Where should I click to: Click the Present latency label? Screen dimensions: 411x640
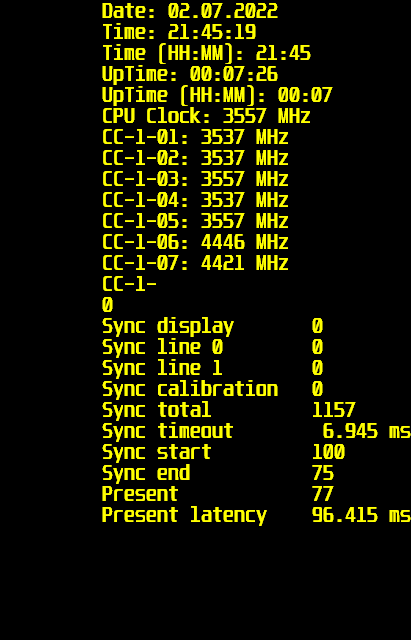click(x=184, y=516)
